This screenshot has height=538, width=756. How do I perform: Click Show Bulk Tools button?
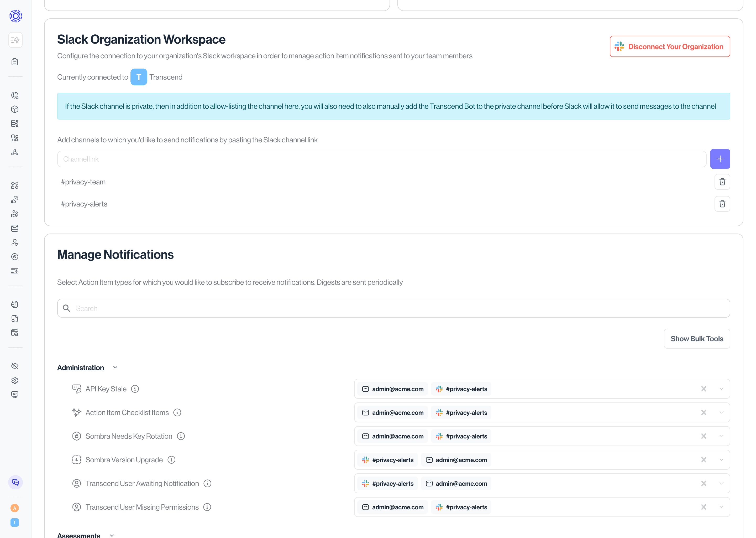697,339
